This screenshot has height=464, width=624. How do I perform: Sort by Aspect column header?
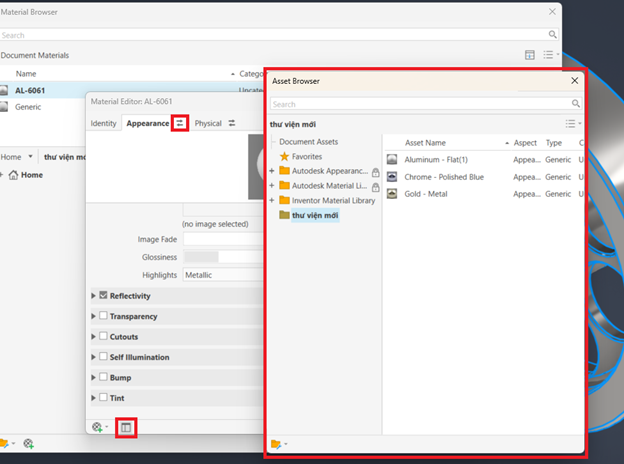[525, 142]
